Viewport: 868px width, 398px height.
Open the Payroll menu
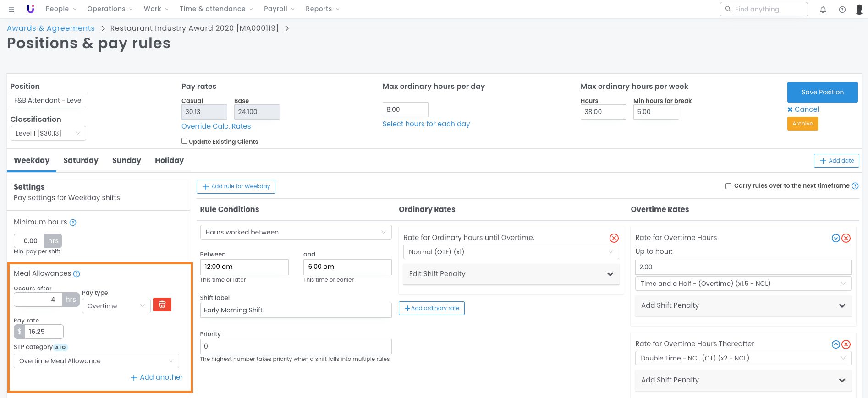click(x=279, y=9)
